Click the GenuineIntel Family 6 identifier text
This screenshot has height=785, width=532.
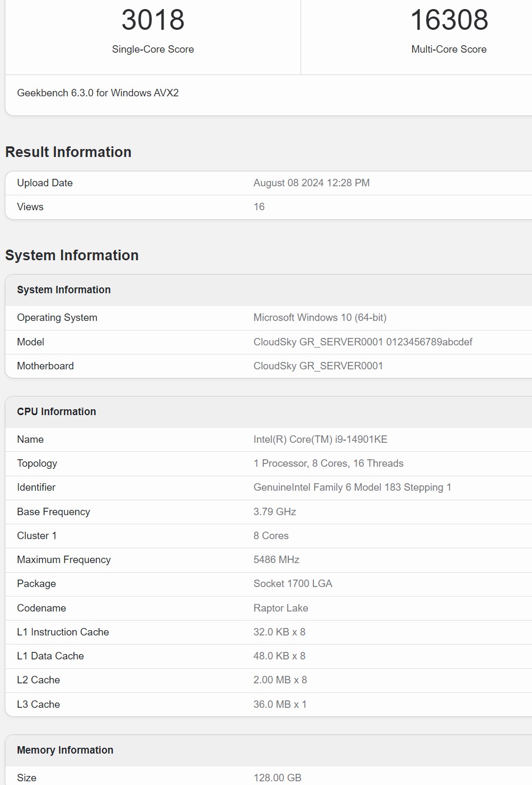(x=352, y=487)
